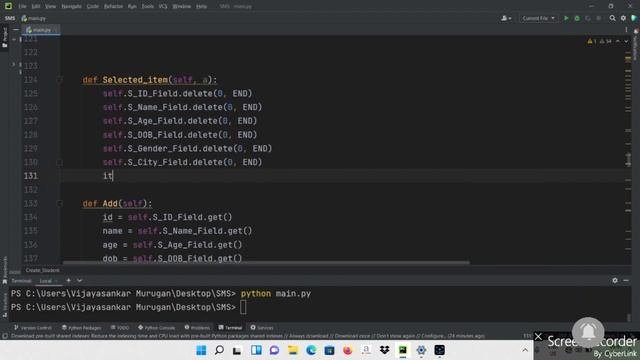The height and width of the screenshot is (360, 640).
Task: Toggle tool window bars icon in status bar
Action: 5,336
